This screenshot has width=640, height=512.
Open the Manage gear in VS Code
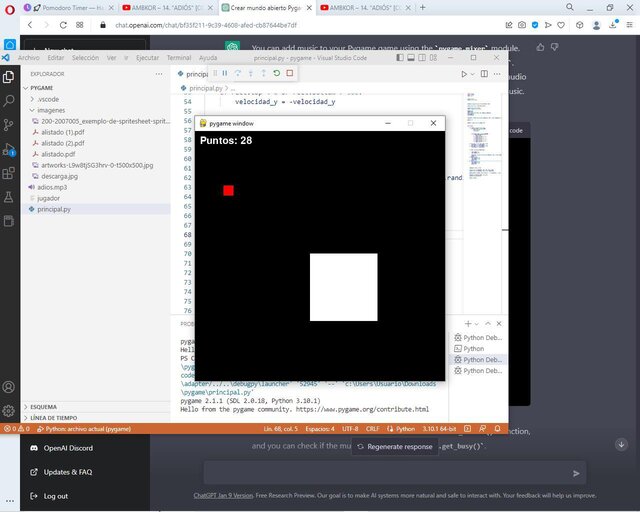(8, 410)
